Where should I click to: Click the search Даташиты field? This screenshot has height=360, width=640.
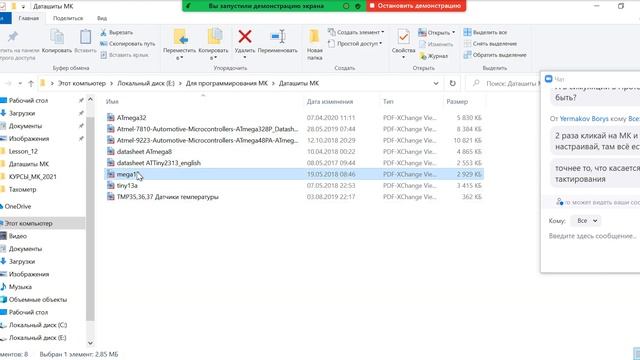click(x=504, y=83)
